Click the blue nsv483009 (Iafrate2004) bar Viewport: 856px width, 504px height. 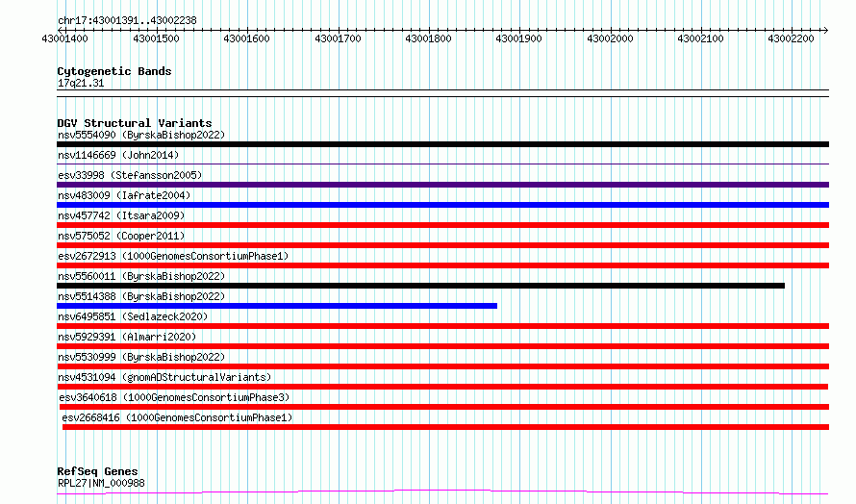442,205
